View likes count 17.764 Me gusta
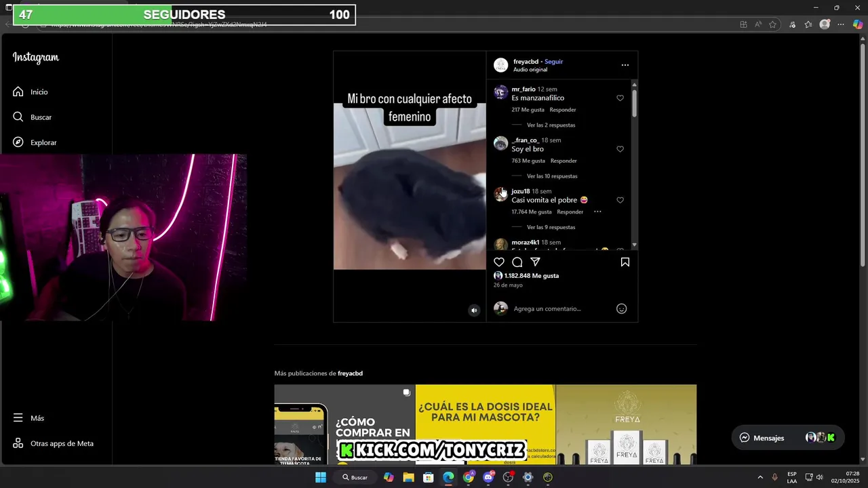The height and width of the screenshot is (488, 868). point(532,211)
